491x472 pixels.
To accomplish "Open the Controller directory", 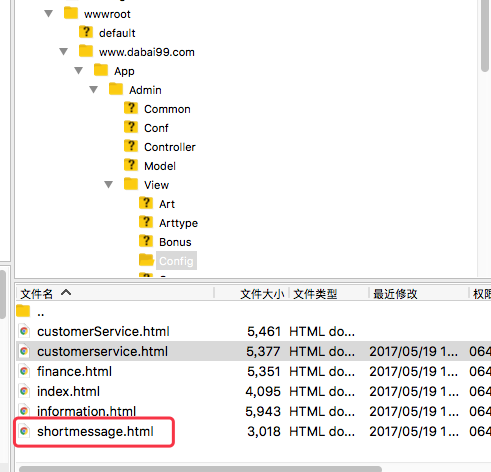I will 170,147.
